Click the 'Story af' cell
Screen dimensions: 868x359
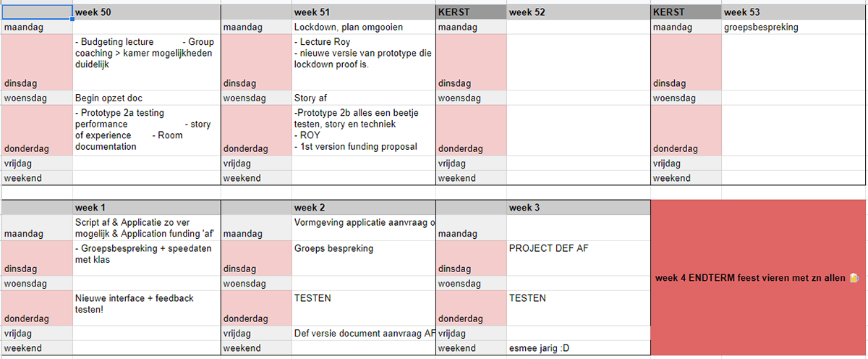(x=364, y=98)
